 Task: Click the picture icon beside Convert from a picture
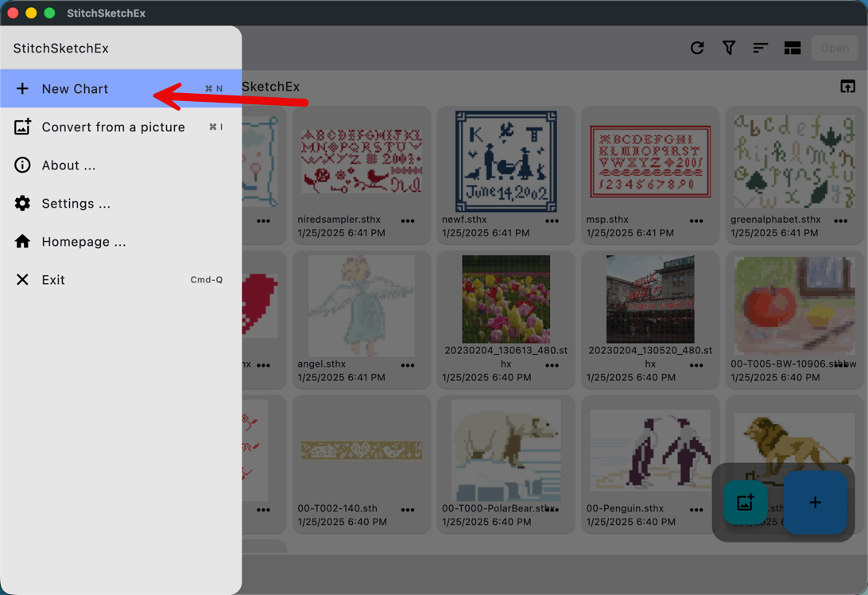point(22,126)
